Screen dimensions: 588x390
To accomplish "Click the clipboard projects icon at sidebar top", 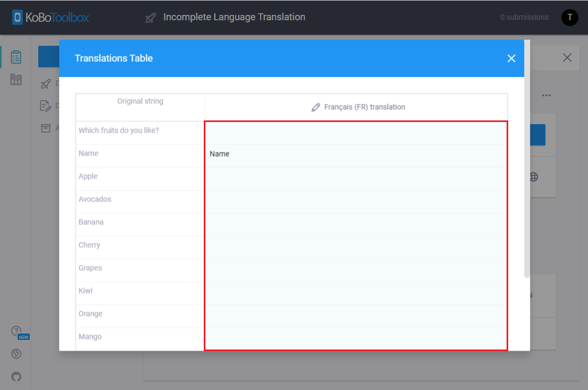I will point(15,56).
